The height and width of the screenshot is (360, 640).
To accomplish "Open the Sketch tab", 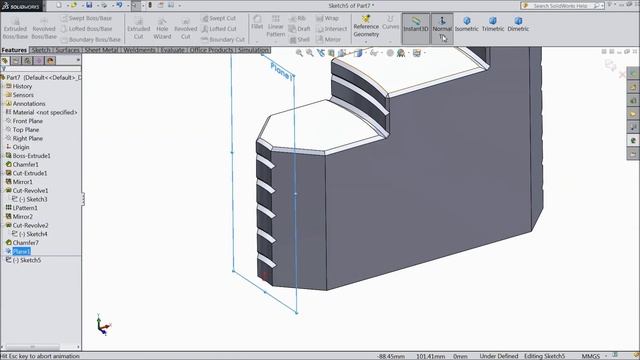I will point(40,50).
